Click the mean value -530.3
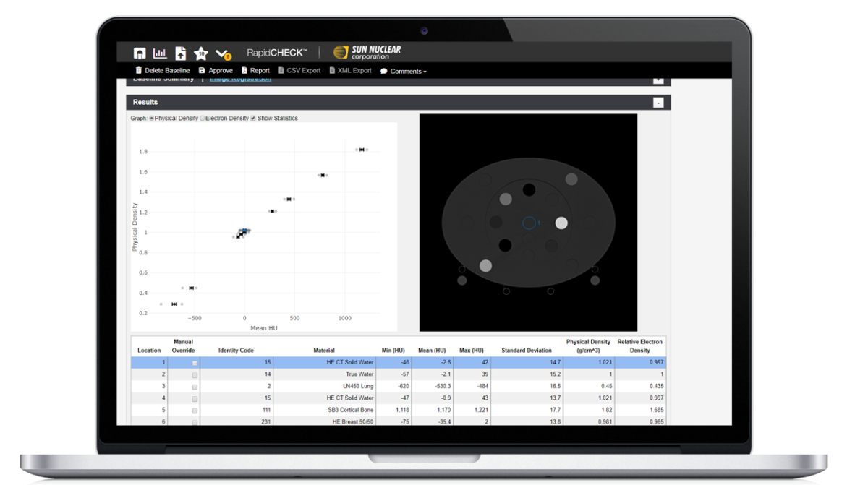This screenshot has width=868, height=485. (441, 386)
